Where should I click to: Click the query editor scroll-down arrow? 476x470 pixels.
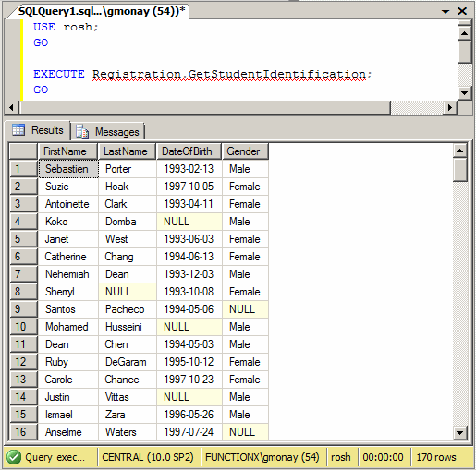pos(465,92)
